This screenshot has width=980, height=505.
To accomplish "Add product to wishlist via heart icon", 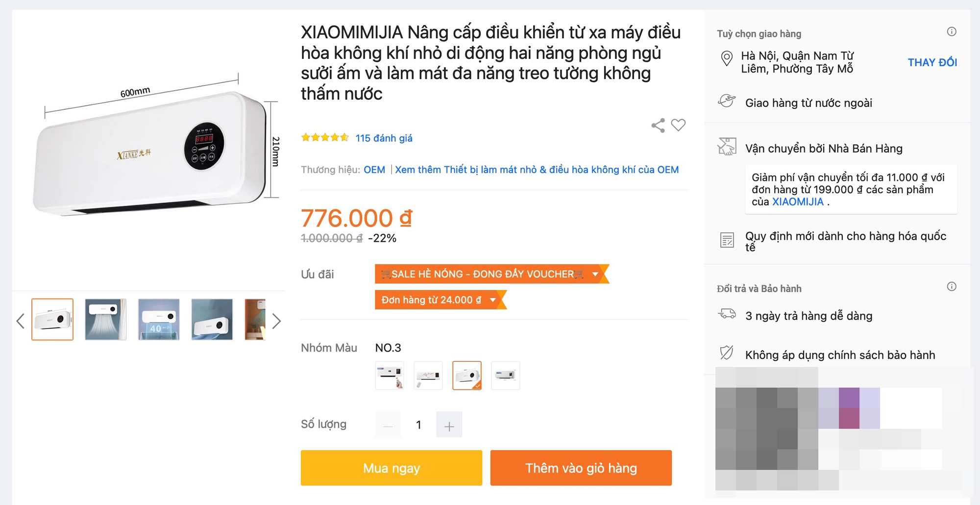I will coord(678,126).
